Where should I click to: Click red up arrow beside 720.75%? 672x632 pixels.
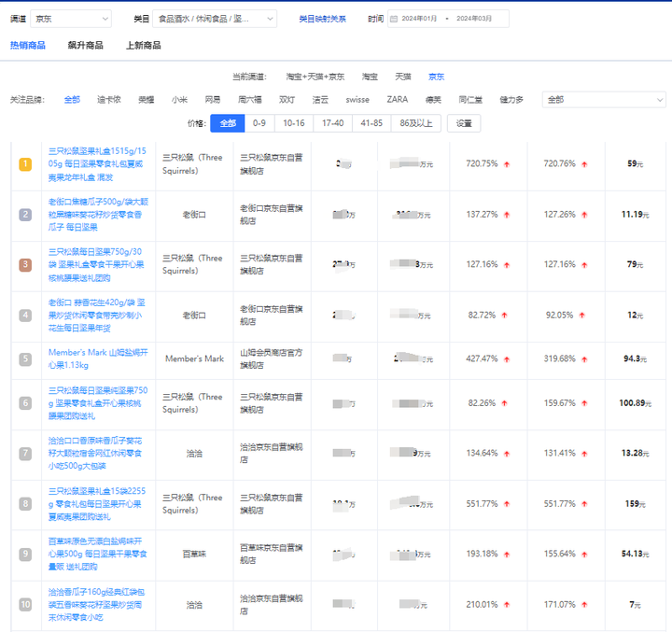(x=507, y=164)
